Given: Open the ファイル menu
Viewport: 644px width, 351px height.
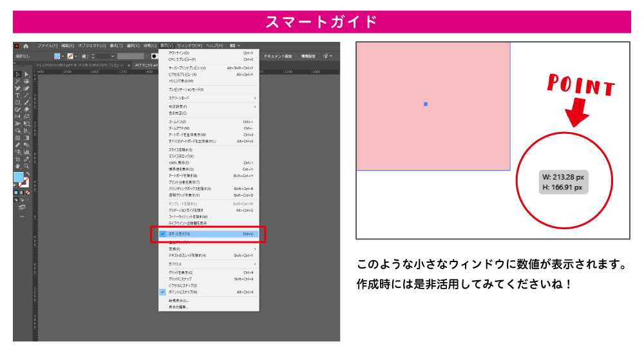Looking at the screenshot, I should click(x=47, y=46).
